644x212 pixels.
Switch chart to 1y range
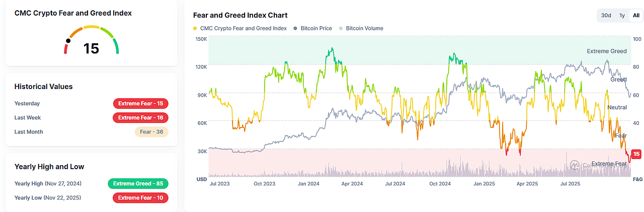click(622, 16)
